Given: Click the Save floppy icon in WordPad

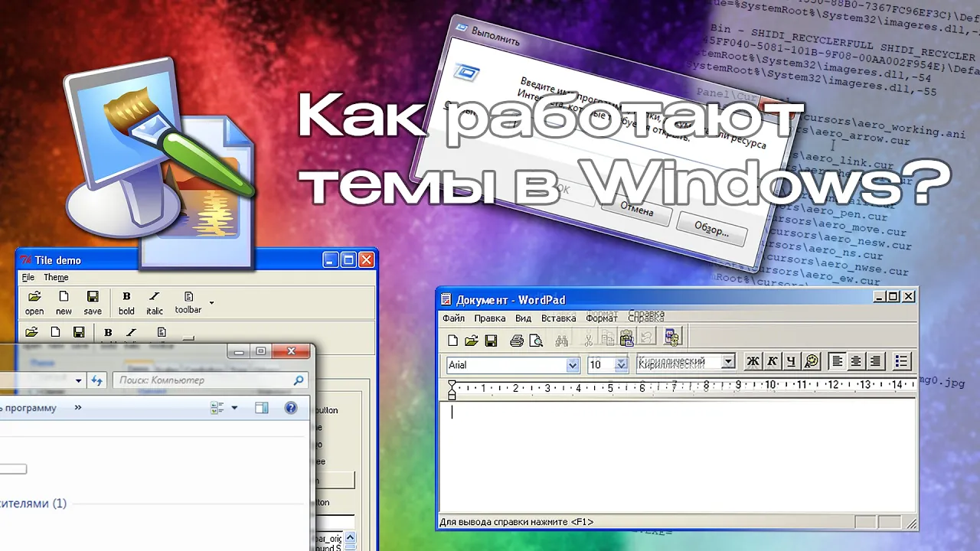Looking at the screenshot, I should pos(492,341).
